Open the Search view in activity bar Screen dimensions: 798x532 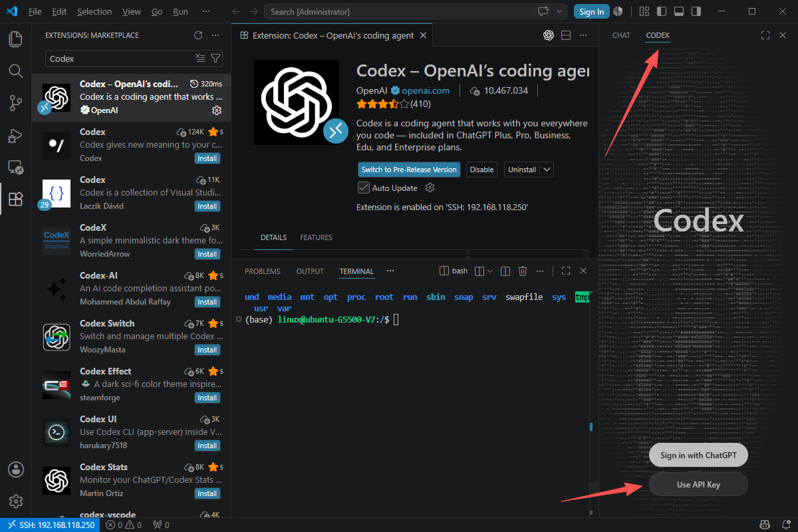click(x=16, y=70)
